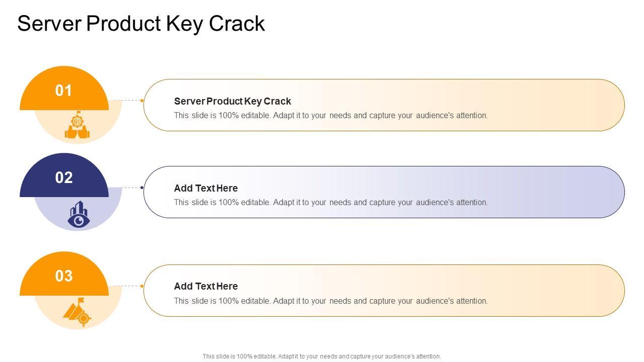The width and height of the screenshot is (644, 362).
Task: Select the description sentence in the blue box
Action: [x=331, y=203]
